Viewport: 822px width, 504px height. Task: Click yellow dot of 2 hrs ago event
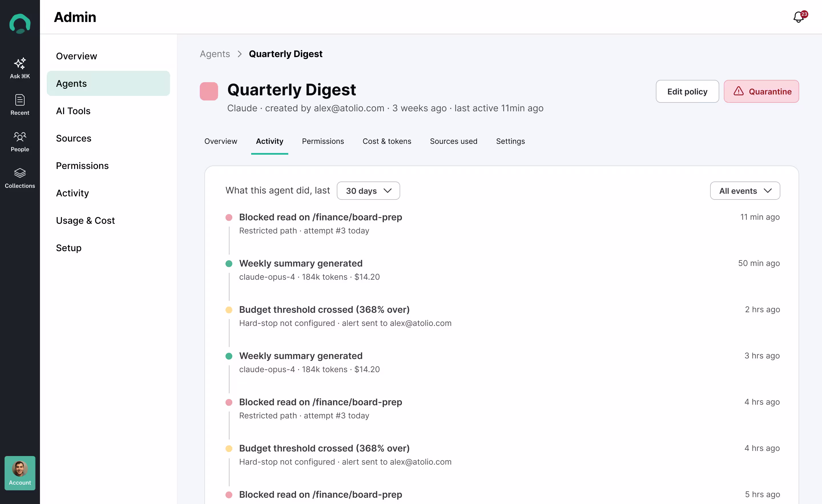(229, 310)
